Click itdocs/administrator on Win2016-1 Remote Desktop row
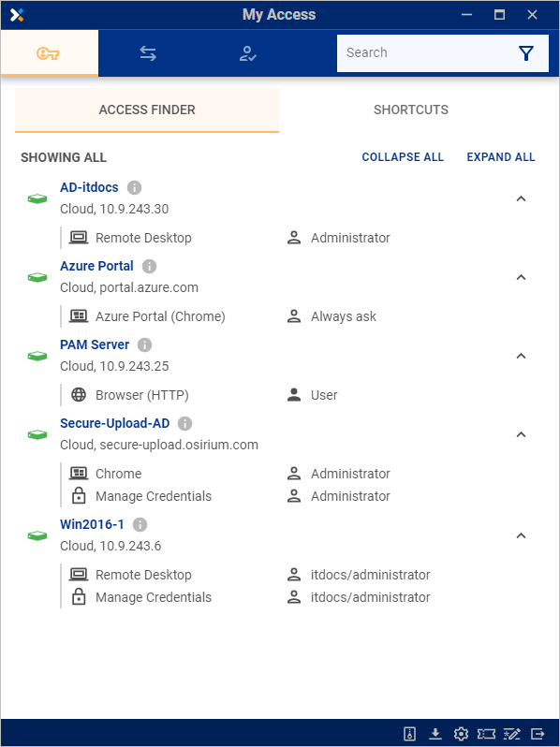 [x=370, y=575]
